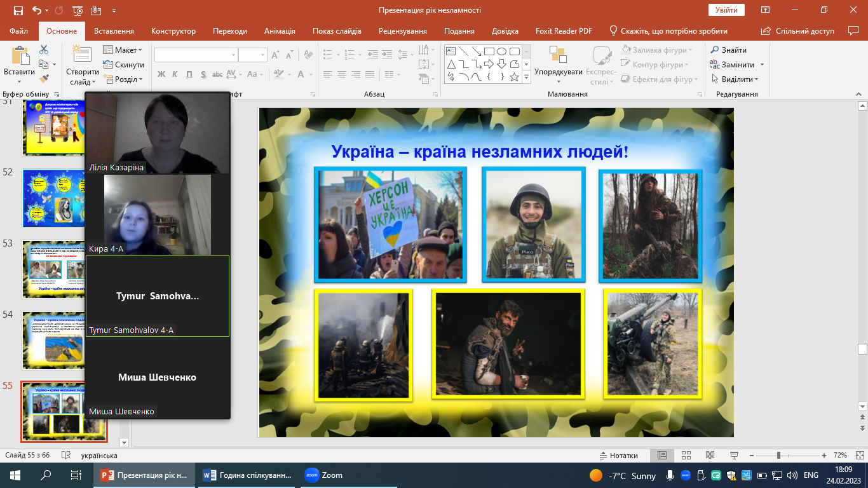Viewport: 868px width, 488px height.
Task: Select the star shape in shapes gallery
Action: click(x=514, y=77)
